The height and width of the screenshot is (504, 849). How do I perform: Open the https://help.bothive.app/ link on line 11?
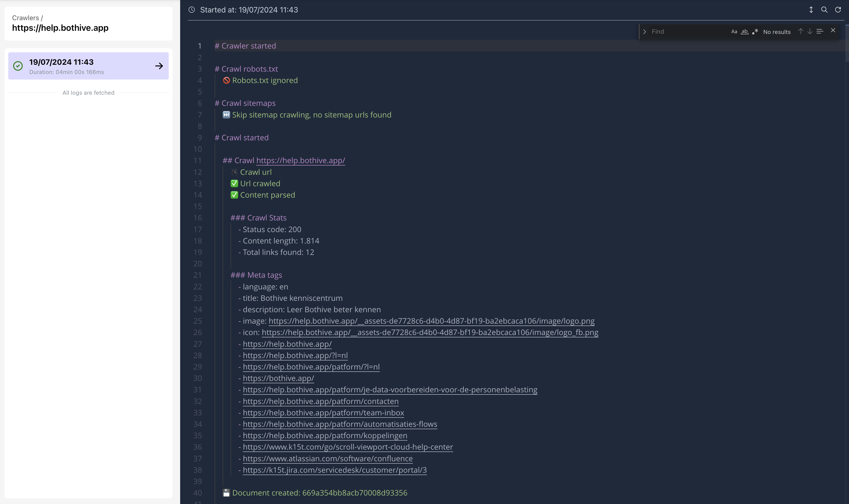pos(301,160)
